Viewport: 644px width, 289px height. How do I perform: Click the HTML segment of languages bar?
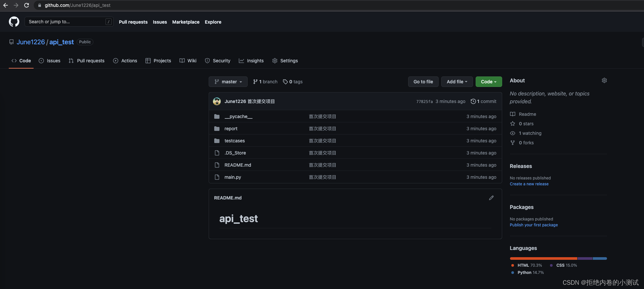click(x=543, y=258)
